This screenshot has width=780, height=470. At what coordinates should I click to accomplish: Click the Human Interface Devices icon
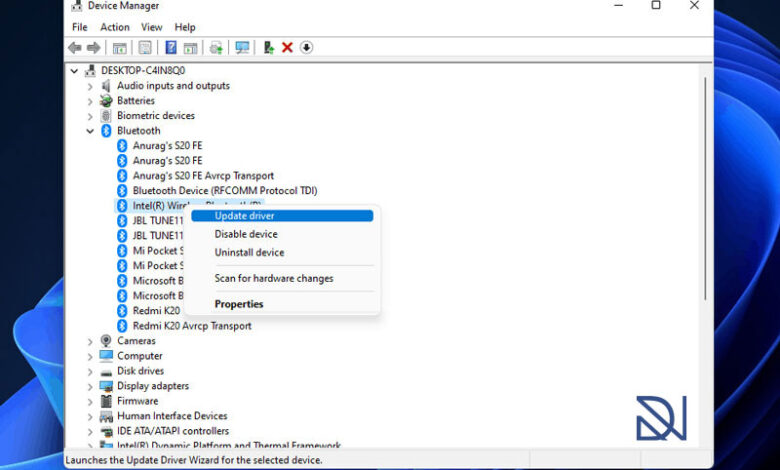click(x=106, y=416)
